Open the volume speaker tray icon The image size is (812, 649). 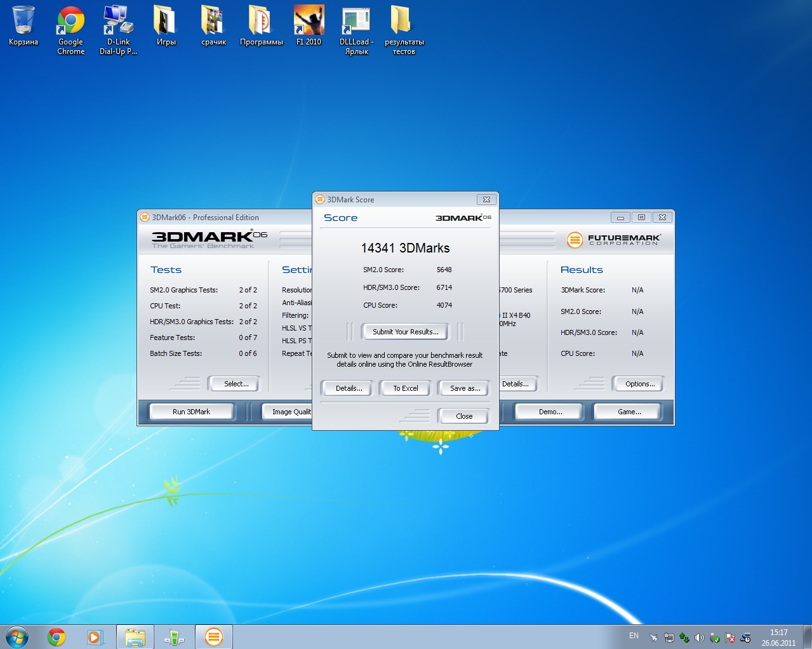point(699,638)
